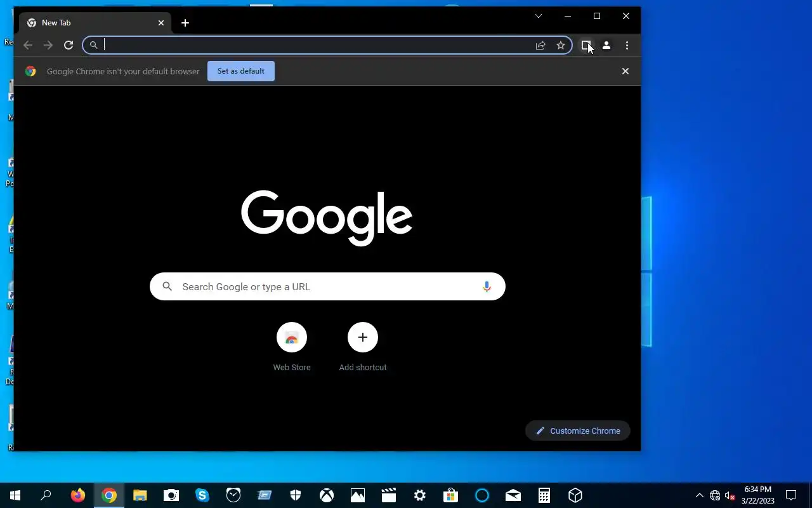Open Windows Security shield icon

tap(296, 495)
